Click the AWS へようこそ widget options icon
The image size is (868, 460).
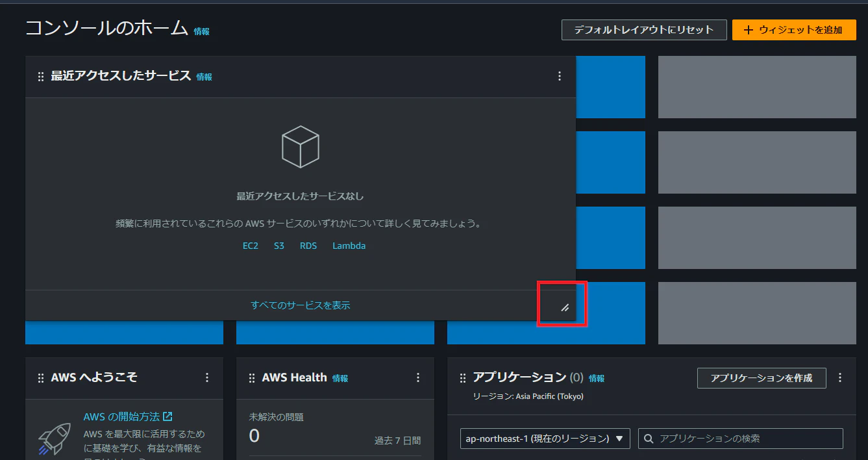click(206, 377)
